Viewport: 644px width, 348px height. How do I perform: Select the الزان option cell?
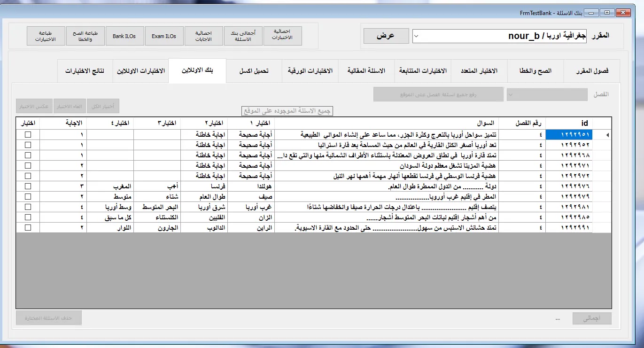tap(251, 217)
